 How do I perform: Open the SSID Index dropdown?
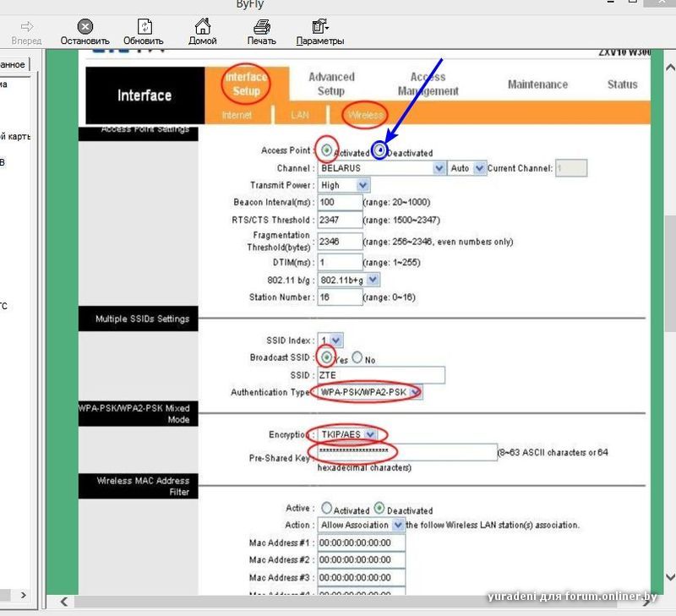(x=330, y=341)
